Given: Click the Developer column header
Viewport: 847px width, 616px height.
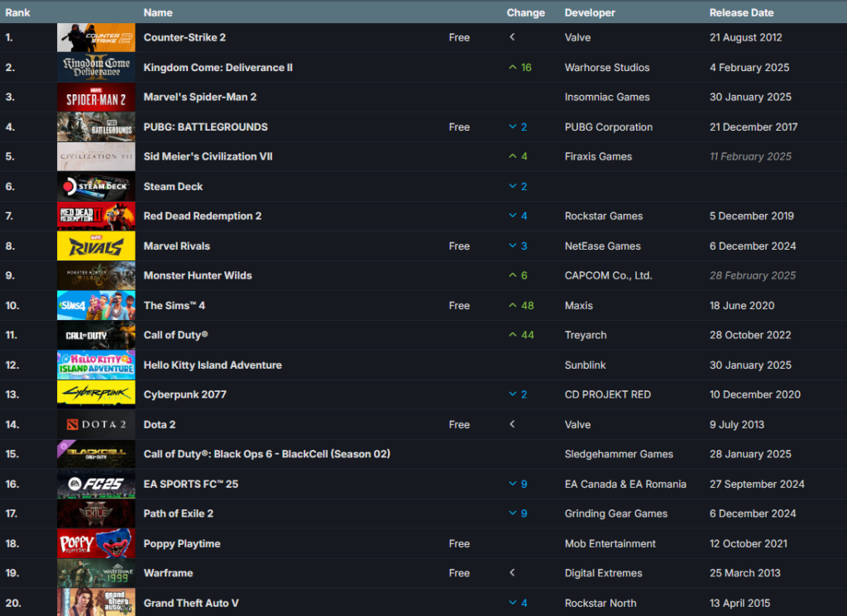Looking at the screenshot, I should click(x=590, y=12).
